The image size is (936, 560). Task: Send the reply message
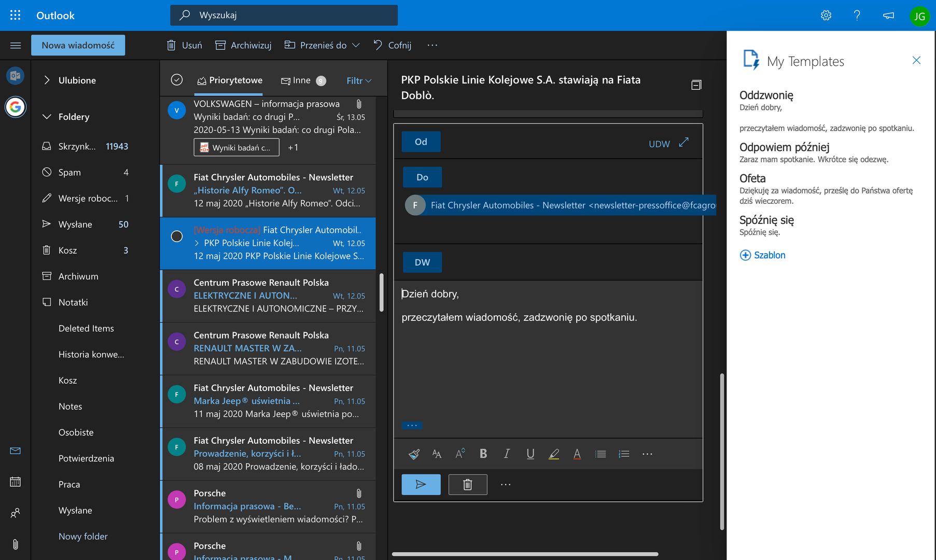(x=421, y=484)
